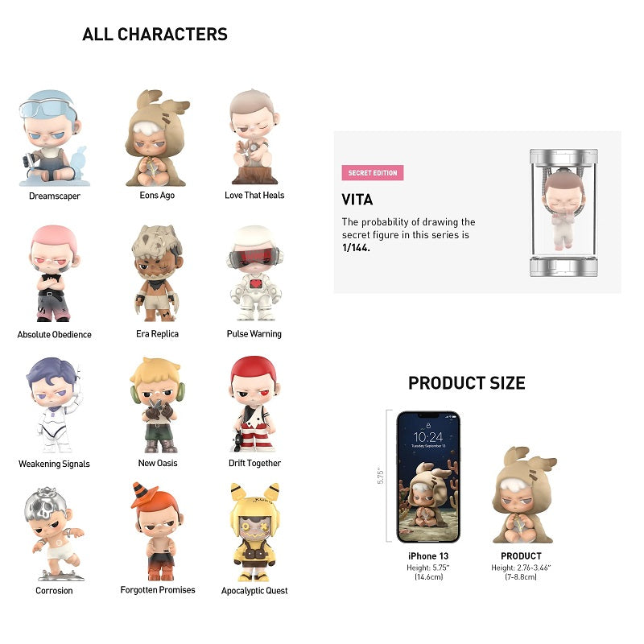Choose the Pulse Warning astronaut figure

click(x=254, y=273)
